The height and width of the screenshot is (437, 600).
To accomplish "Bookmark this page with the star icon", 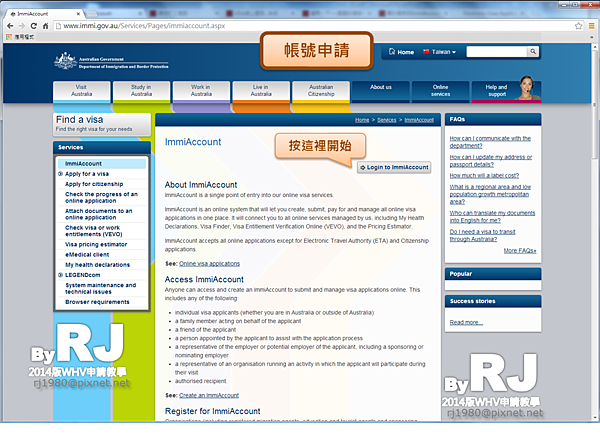I will pos(578,26).
